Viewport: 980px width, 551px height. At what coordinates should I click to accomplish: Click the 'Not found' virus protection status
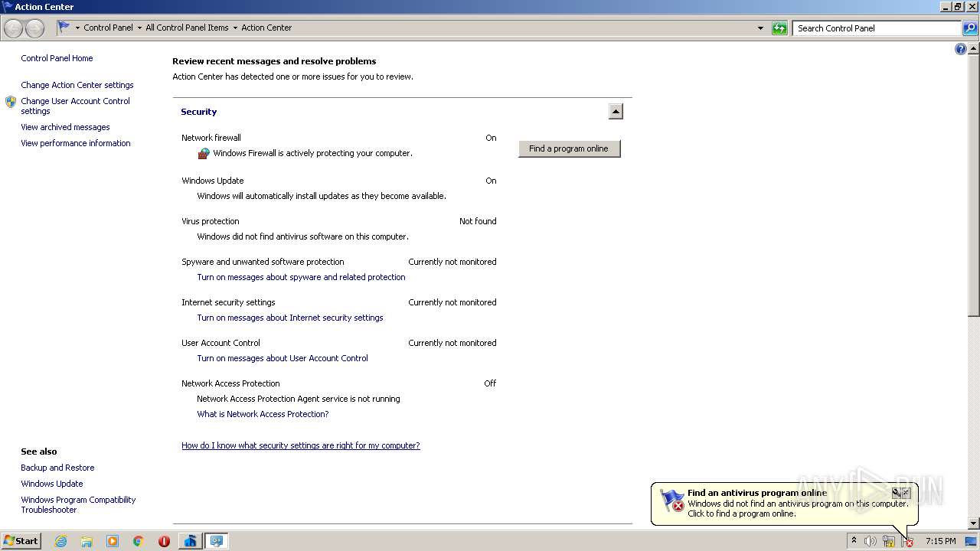click(x=478, y=221)
